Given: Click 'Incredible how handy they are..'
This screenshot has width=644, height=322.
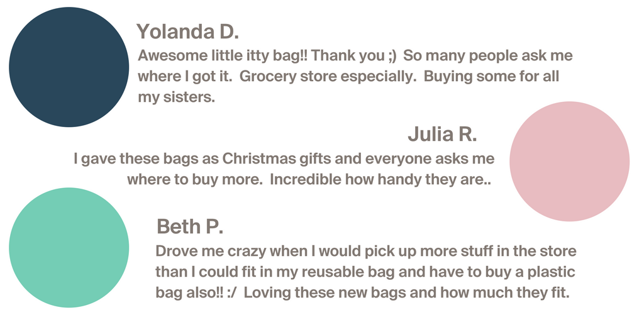Looking at the screenshot, I should [380, 180].
